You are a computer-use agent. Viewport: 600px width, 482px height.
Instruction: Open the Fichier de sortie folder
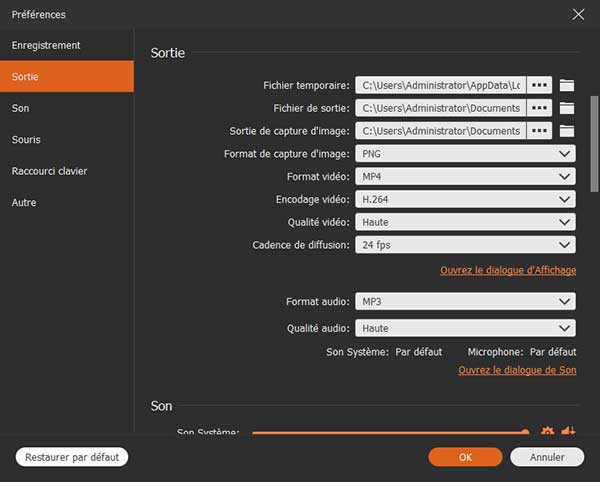click(567, 108)
